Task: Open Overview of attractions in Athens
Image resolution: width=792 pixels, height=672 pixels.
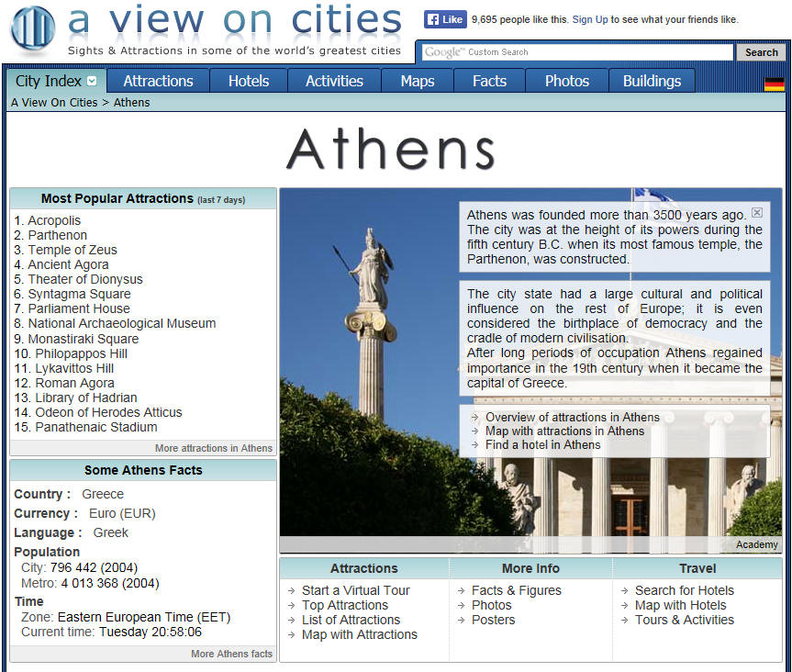Action: [x=573, y=417]
